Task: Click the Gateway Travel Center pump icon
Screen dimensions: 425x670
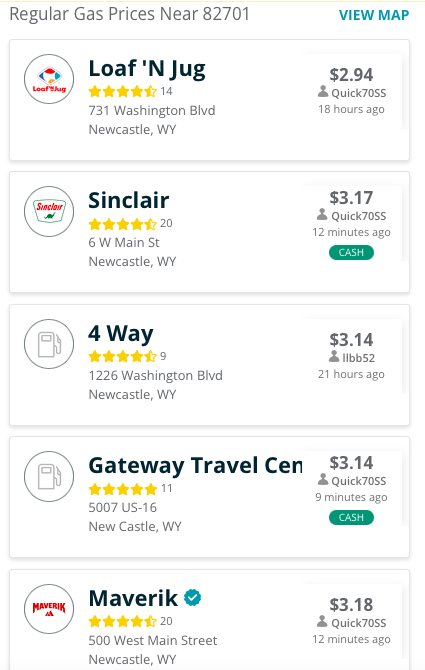Action: click(x=49, y=476)
